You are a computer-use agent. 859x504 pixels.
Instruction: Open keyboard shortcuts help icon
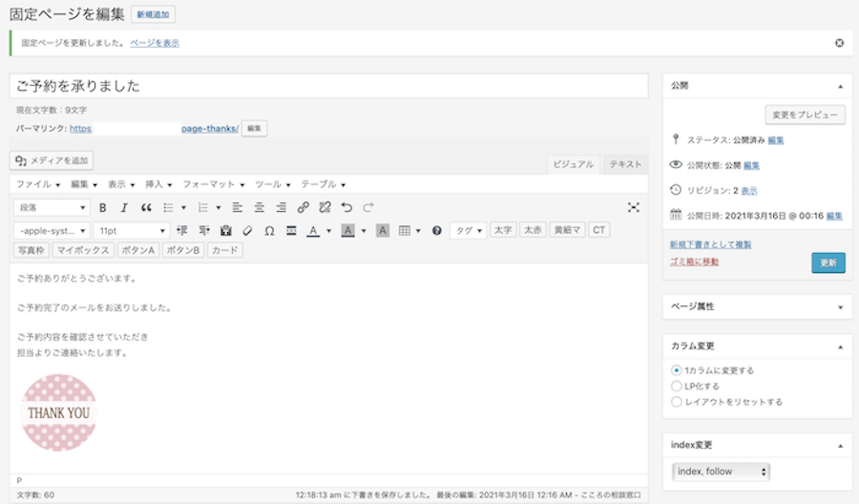pos(436,231)
